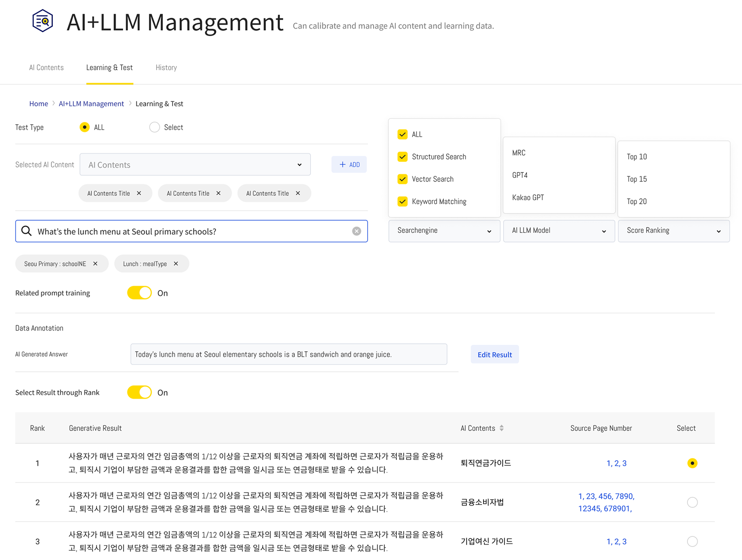The width and height of the screenshot is (742, 560).
Task: Sort the AI Contents column
Action: (501, 428)
